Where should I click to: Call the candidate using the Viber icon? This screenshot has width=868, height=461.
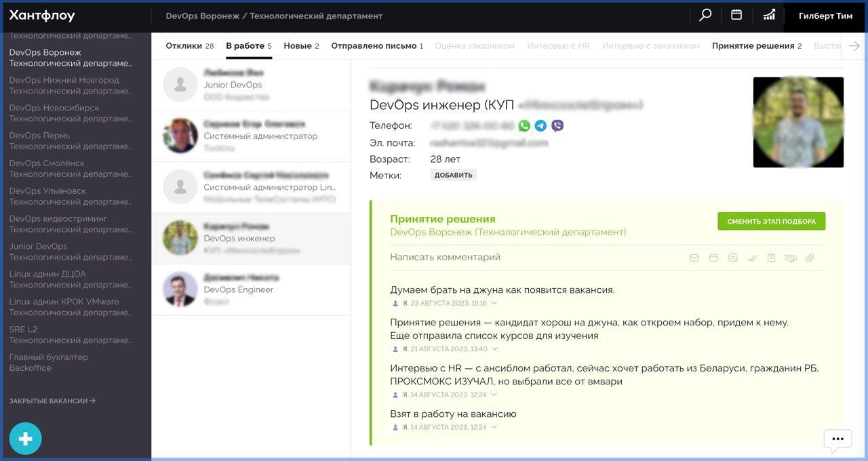coord(557,125)
